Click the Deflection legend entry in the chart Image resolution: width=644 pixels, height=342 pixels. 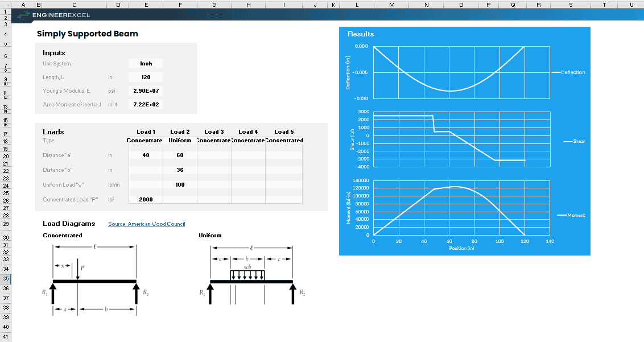(x=572, y=72)
